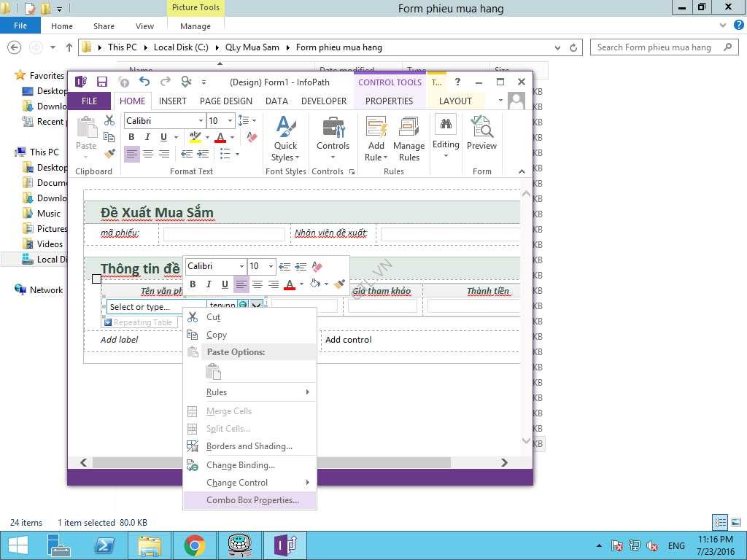747x560 pixels.
Task: Expand the Calibri font dropdown in ribbon
Action: coord(201,121)
